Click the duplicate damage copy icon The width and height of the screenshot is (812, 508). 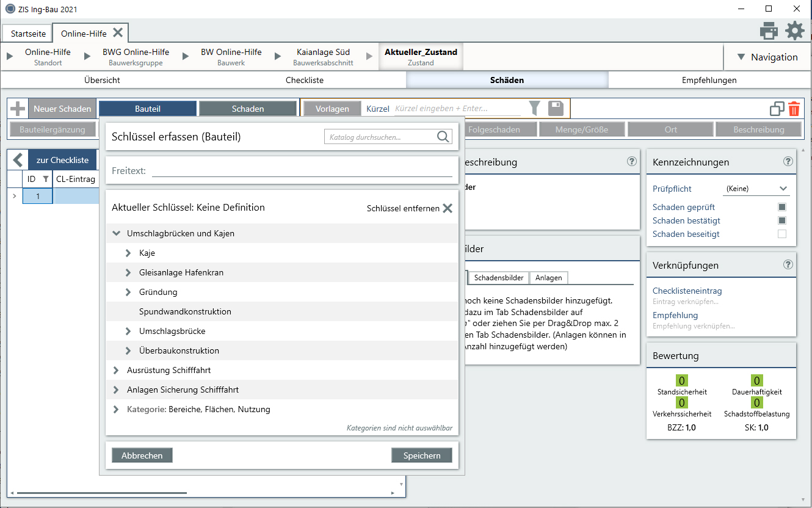click(777, 109)
